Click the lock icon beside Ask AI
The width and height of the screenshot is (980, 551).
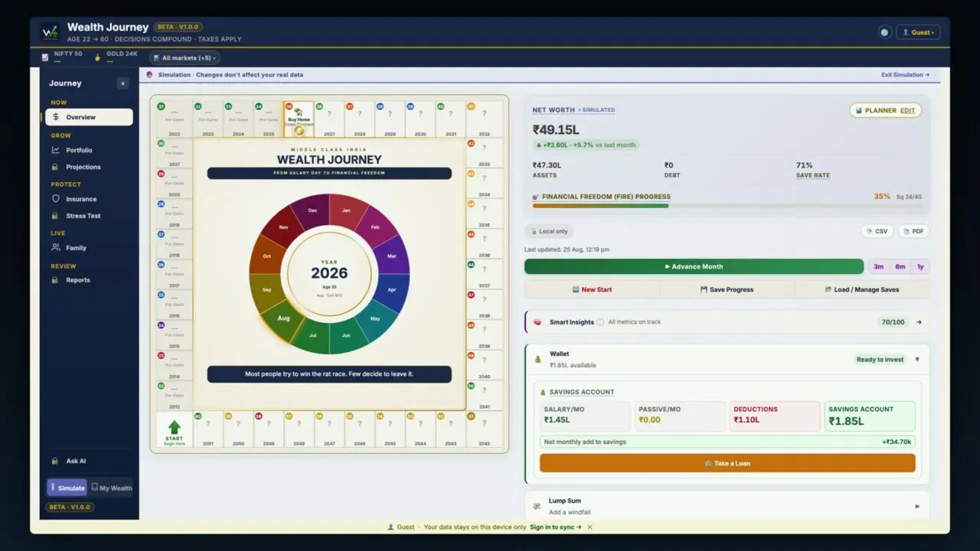point(55,461)
